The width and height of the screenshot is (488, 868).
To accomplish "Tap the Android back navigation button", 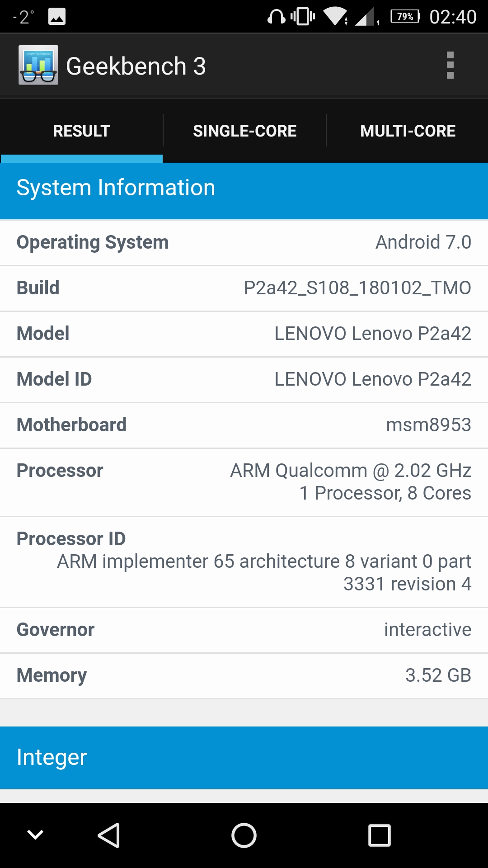I will click(x=109, y=835).
